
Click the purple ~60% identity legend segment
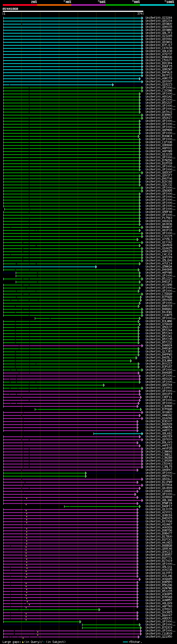(88, 5)
